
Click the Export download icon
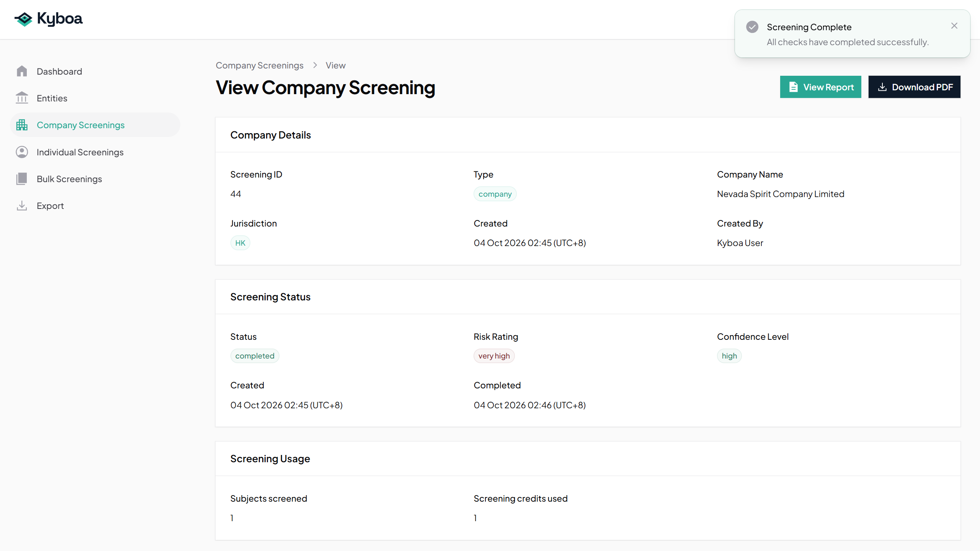(22, 205)
